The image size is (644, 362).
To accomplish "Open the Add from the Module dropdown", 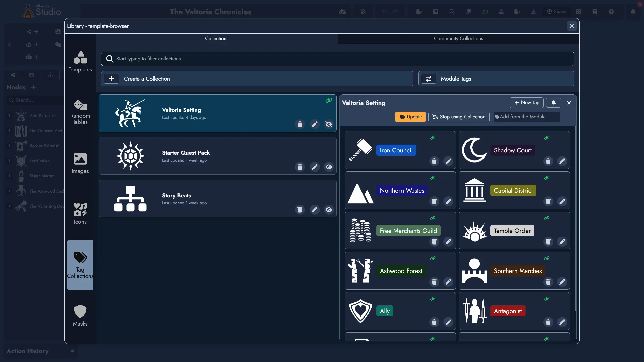I will tap(526, 117).
